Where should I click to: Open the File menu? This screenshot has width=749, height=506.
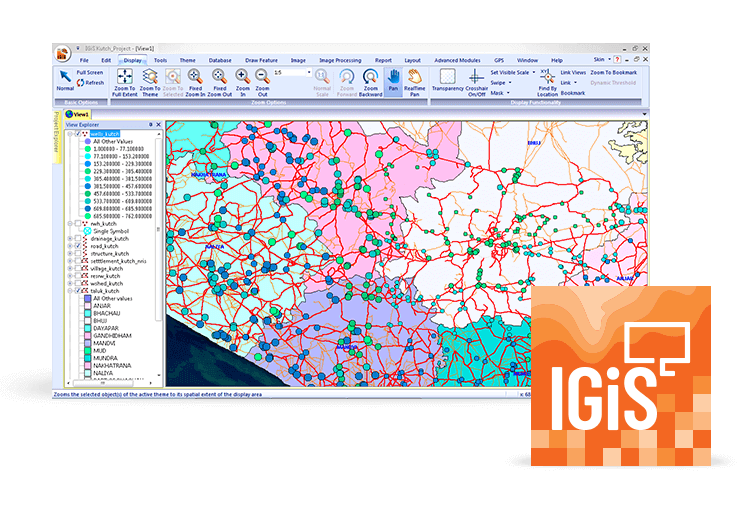(84, 60)
